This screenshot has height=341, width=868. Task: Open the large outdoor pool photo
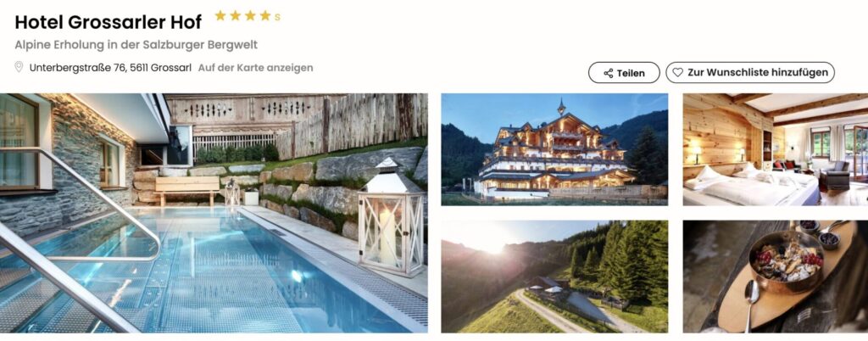(x=214, y=213)
